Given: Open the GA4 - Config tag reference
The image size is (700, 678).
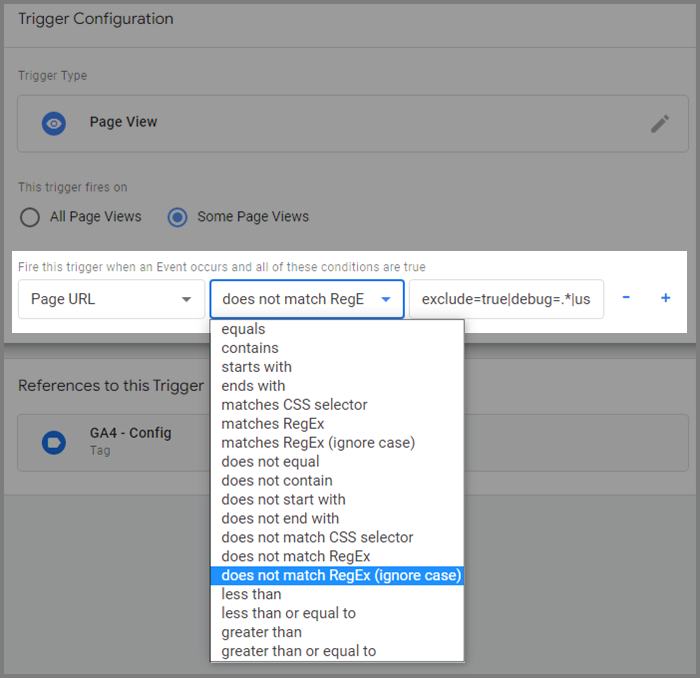Looking at the screenshot, I should pos(353,443).
